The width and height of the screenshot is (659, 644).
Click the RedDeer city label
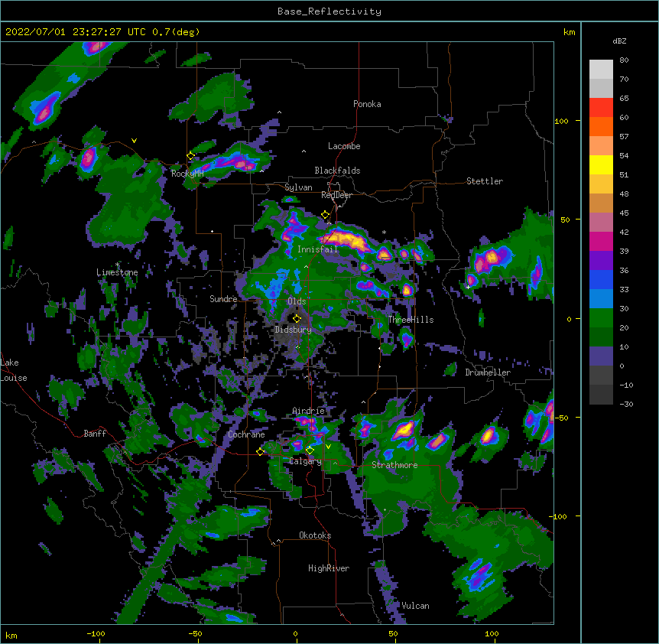pyautogui.click(x=336, y=195)
